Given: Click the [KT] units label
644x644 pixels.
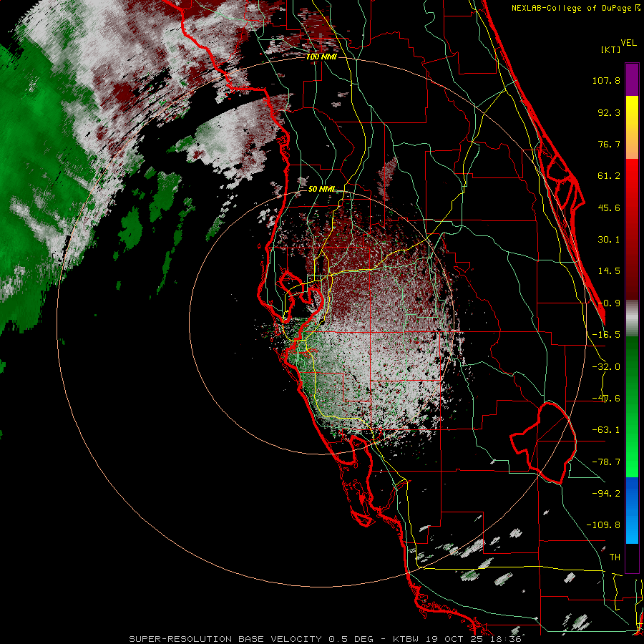Looking at the screenshot, I should pyautogui.click(x=611, y=49).
